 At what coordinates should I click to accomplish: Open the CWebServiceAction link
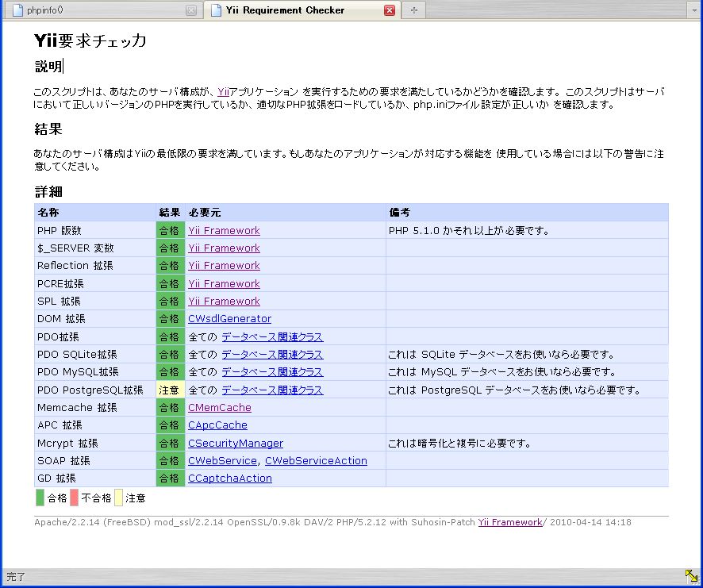(317, 460)
